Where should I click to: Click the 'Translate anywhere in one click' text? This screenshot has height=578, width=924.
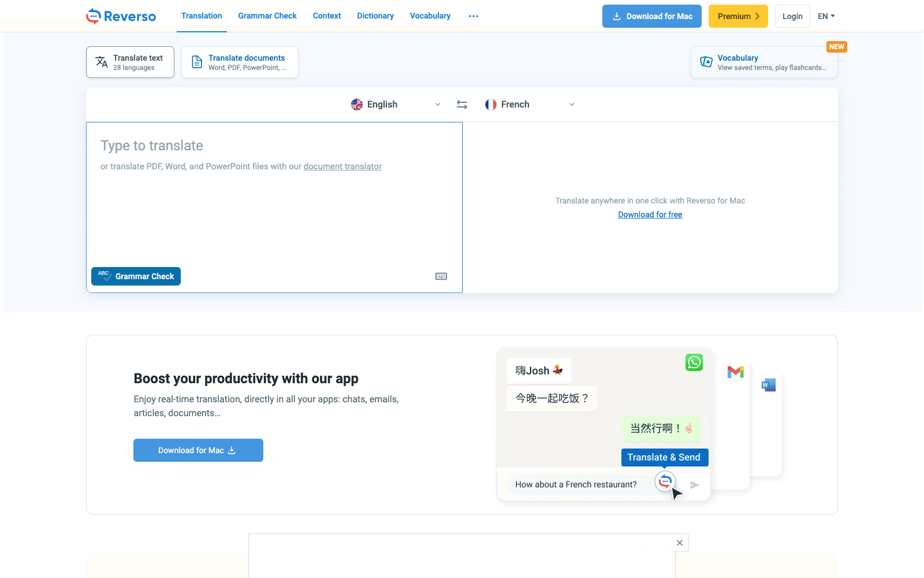click(x=650, y=201)
